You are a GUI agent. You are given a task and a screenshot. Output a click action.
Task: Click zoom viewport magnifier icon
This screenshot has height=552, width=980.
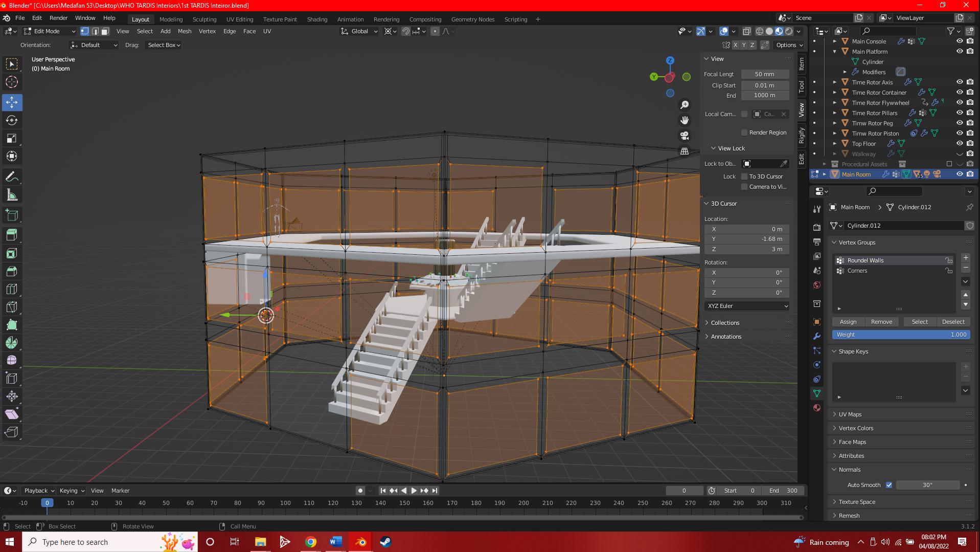[685, 105]
